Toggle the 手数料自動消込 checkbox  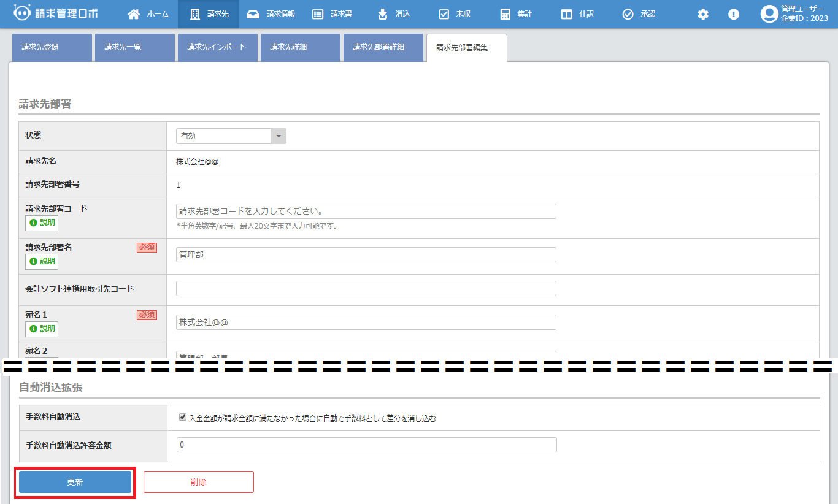(x=183, y=418)
